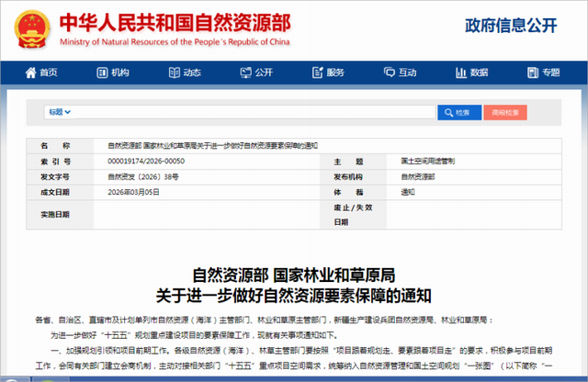
Task: Expand the 标题 search-type dropdown
Action: point(59,112)
